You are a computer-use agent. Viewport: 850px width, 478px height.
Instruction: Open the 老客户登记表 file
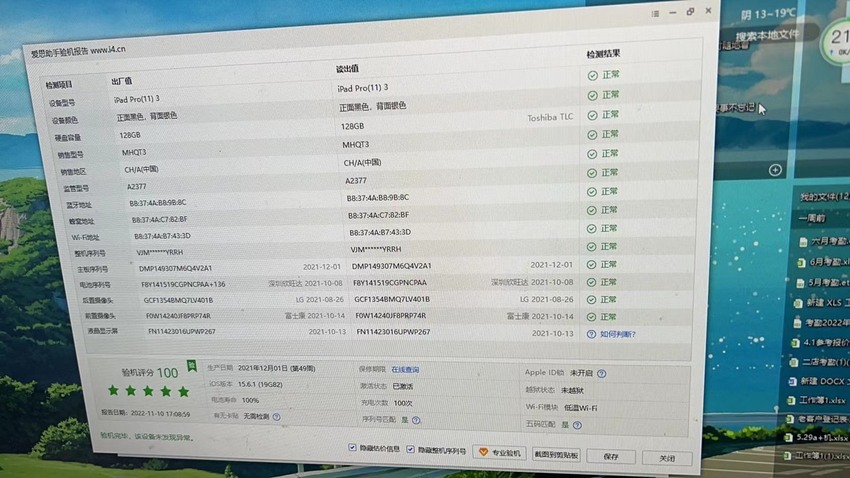point(816,418)
